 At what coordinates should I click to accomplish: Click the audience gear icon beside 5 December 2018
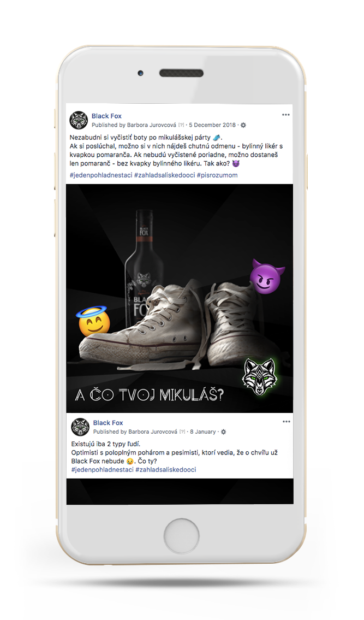(243, 125)
